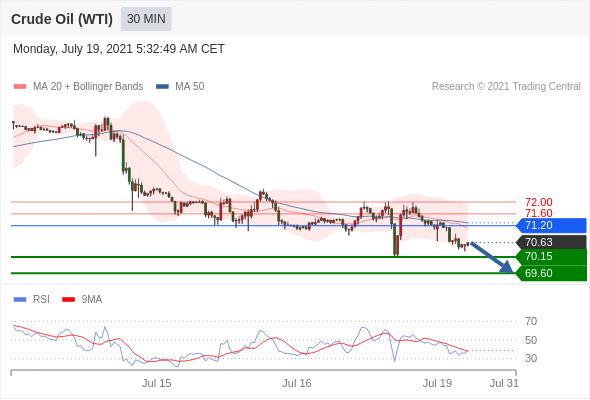The width and height of the screenshot is (590, 400).
Task: Click the blue downward arrow head
Action: [507, 267]
